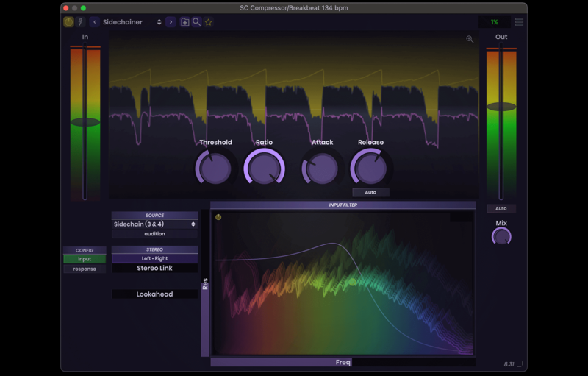Toggle Lookahead
588x376 pixels.
click(x=154, y=294)
